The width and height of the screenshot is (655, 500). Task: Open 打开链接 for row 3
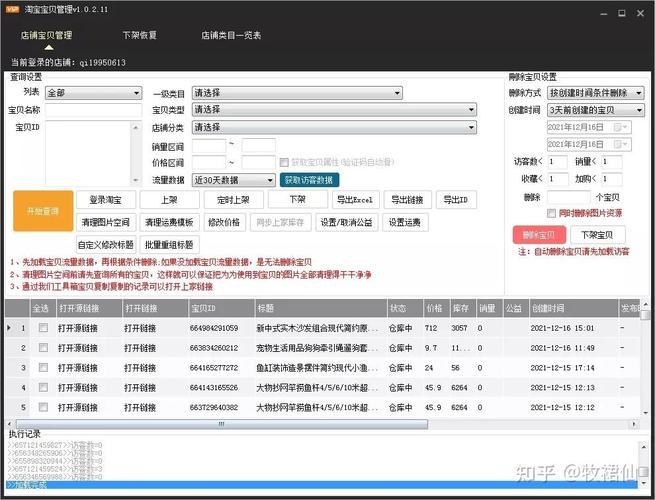point(140,368)
